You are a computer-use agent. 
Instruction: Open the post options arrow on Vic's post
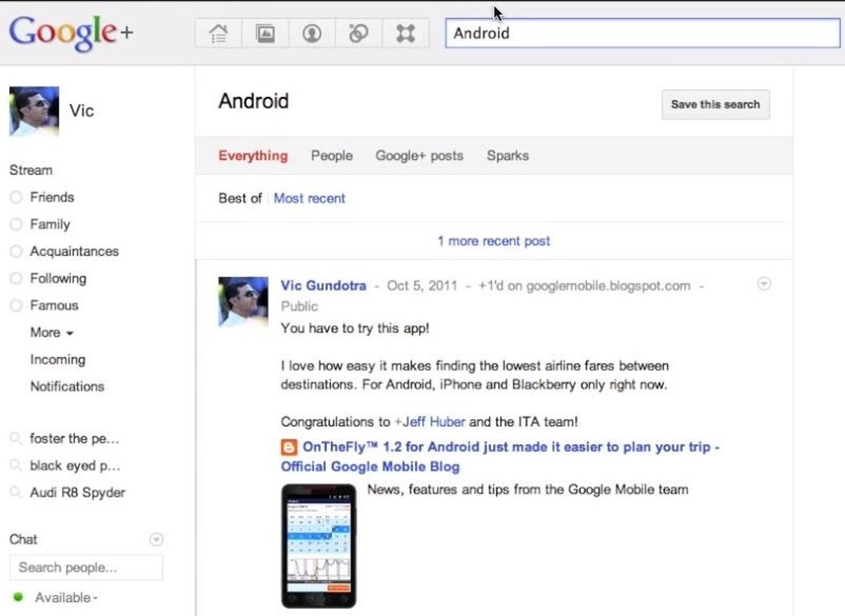[x=763, y=284]
